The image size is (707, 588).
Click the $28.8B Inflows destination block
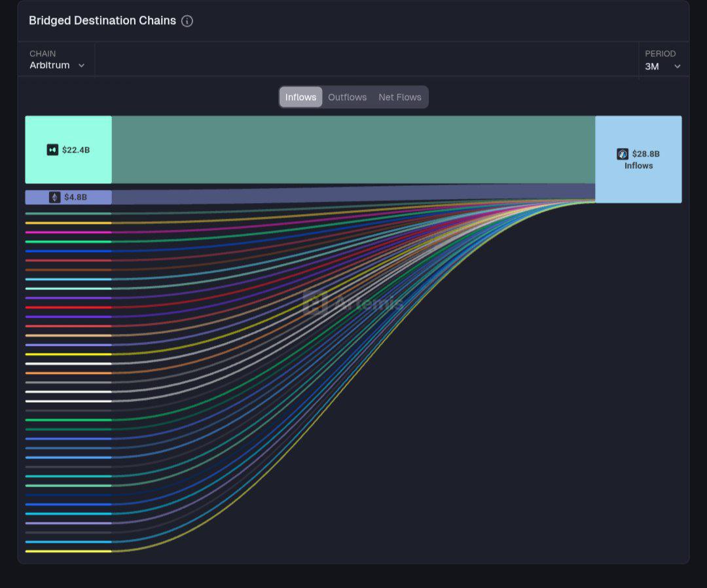coord(638,159)
